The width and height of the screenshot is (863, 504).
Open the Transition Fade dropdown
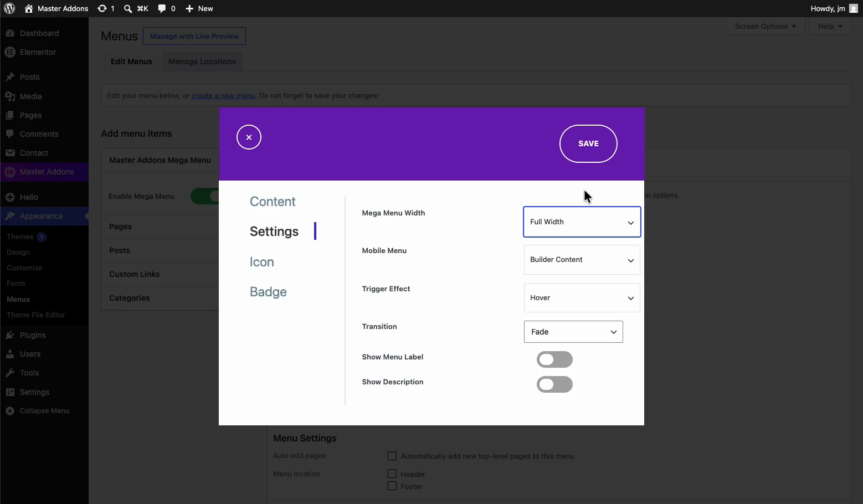573,332
